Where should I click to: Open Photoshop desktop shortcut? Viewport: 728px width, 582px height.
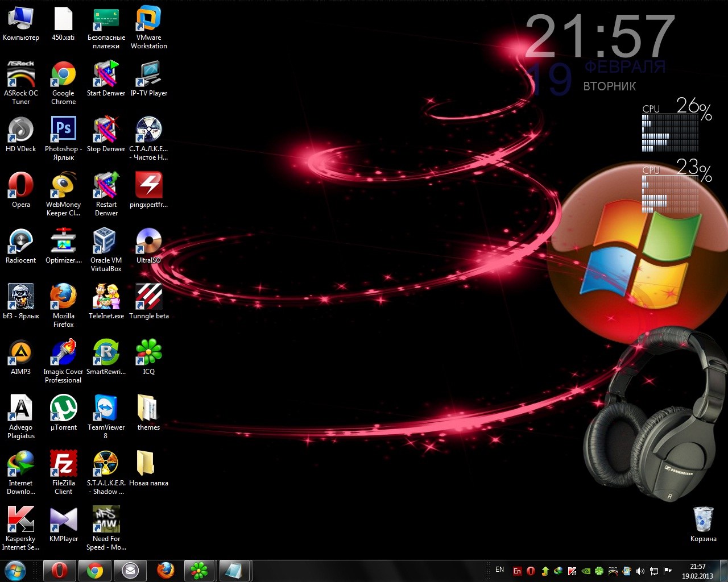[x=63, y=130]
